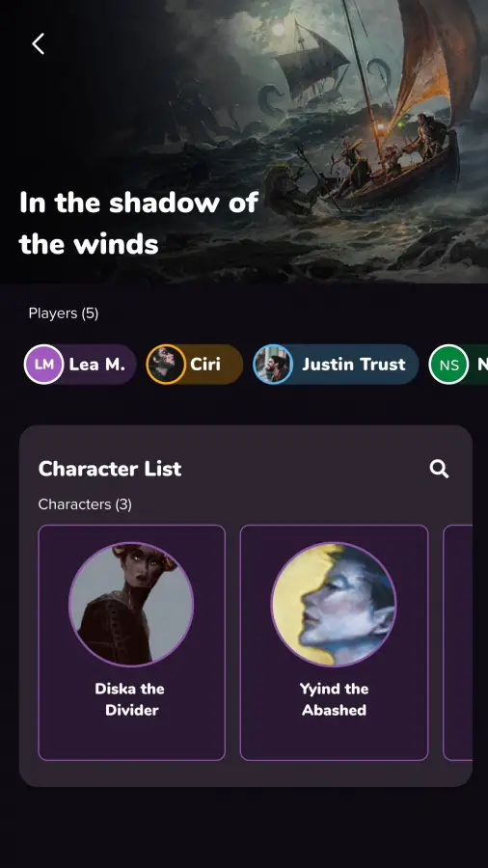Tap the campaign title In the shadow of the winds
This screenshot has width=488, height=868.
tap(138, 223)
